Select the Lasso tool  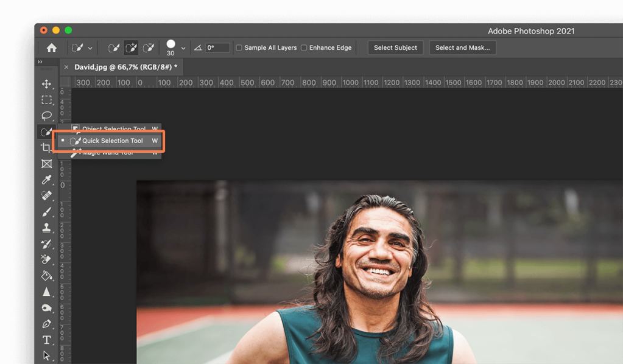(46, 116)
